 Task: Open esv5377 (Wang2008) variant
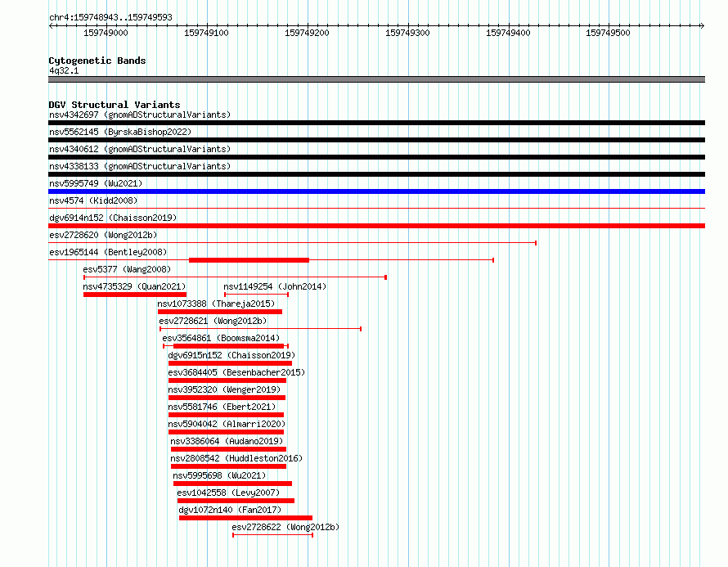(127, 269)
